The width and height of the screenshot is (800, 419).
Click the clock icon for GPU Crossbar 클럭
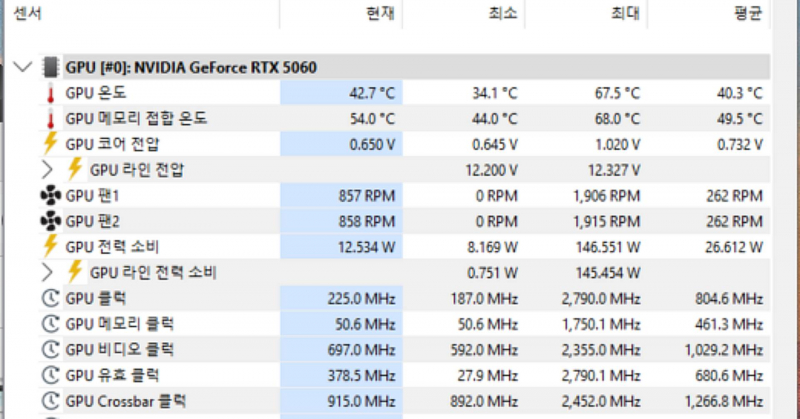[51, 401]
